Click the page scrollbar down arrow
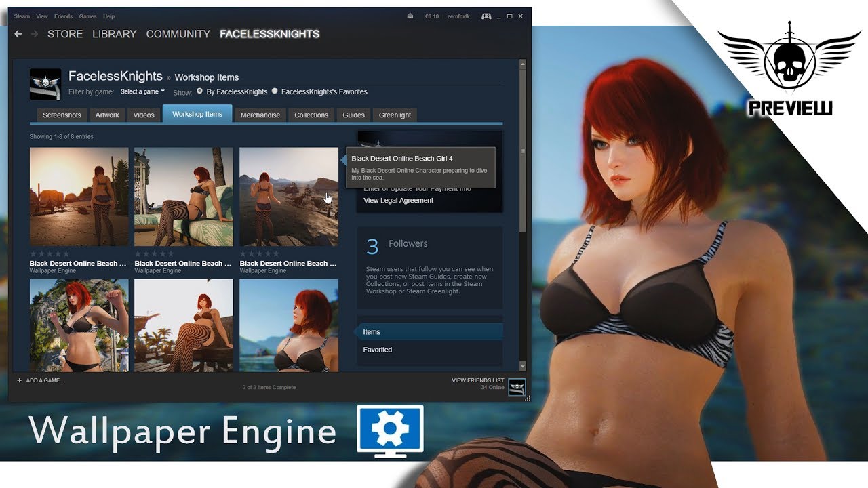 point(523,366)
